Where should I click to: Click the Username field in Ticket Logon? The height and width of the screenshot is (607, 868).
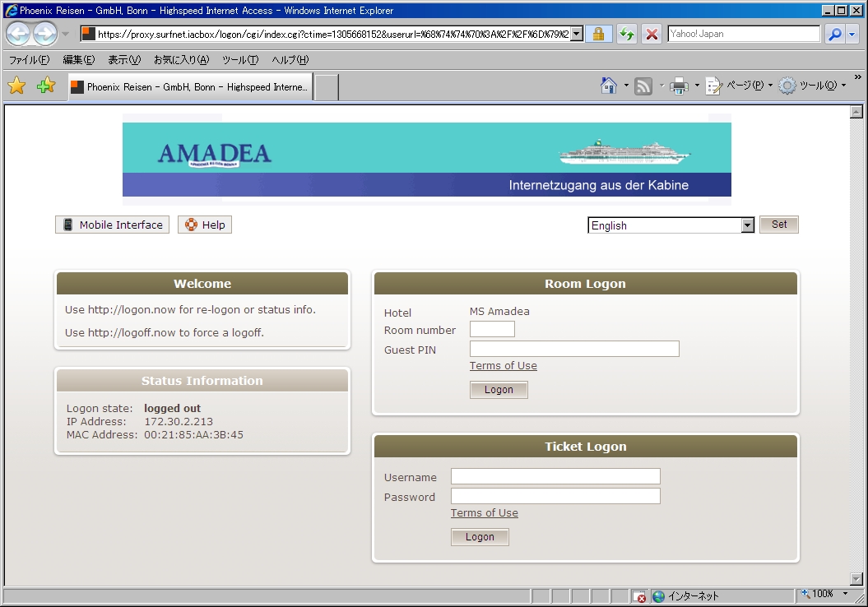(555, 476)
